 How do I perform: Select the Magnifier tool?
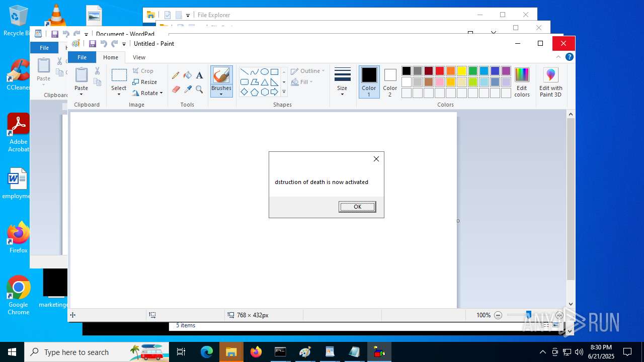(x=199, y=89)
